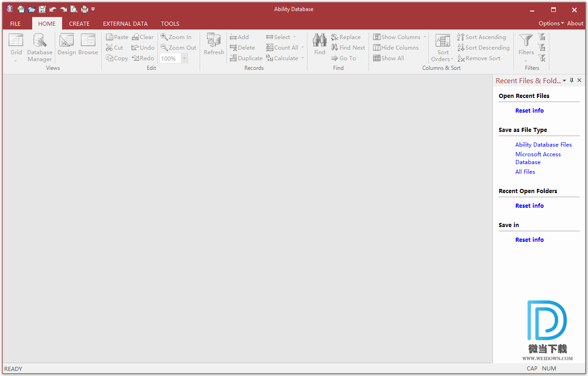
Task: Click Zoom Out button
Action: pyautogui.click(x=178, y=48)
